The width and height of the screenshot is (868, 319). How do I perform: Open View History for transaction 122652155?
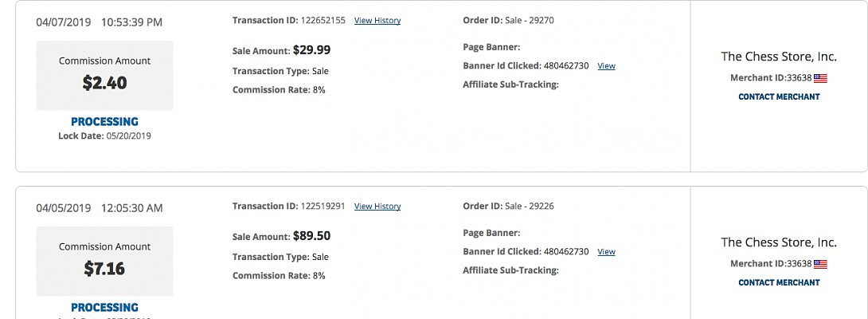[377, 21]
